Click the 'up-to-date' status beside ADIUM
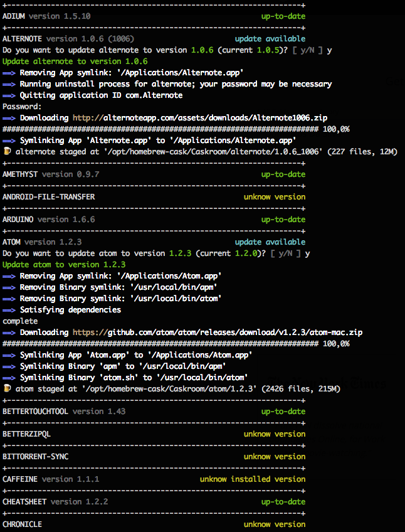The image size is (405, 532). 283,16
